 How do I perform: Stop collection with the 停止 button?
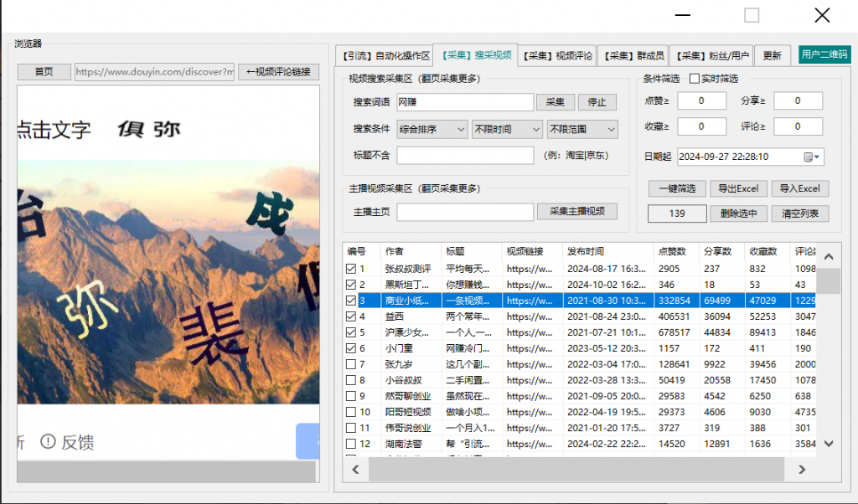pos(597,102)
